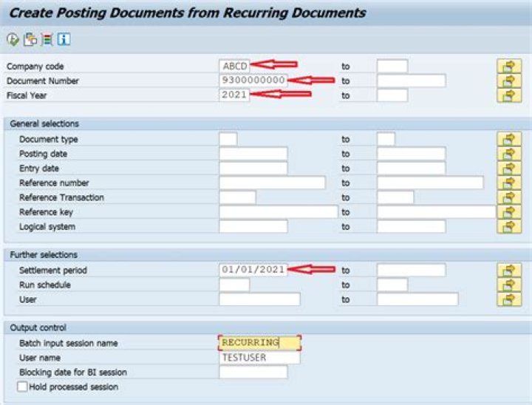Click the Execute clock icon in toolbar
This screenshot has width=532, height=405.
pos(13,39)
